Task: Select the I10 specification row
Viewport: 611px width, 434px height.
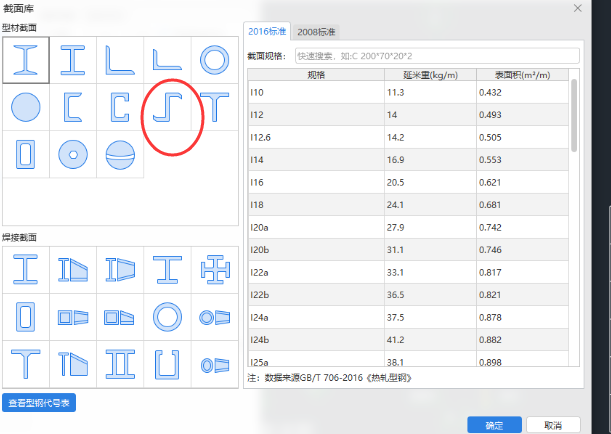Action: 408,92
